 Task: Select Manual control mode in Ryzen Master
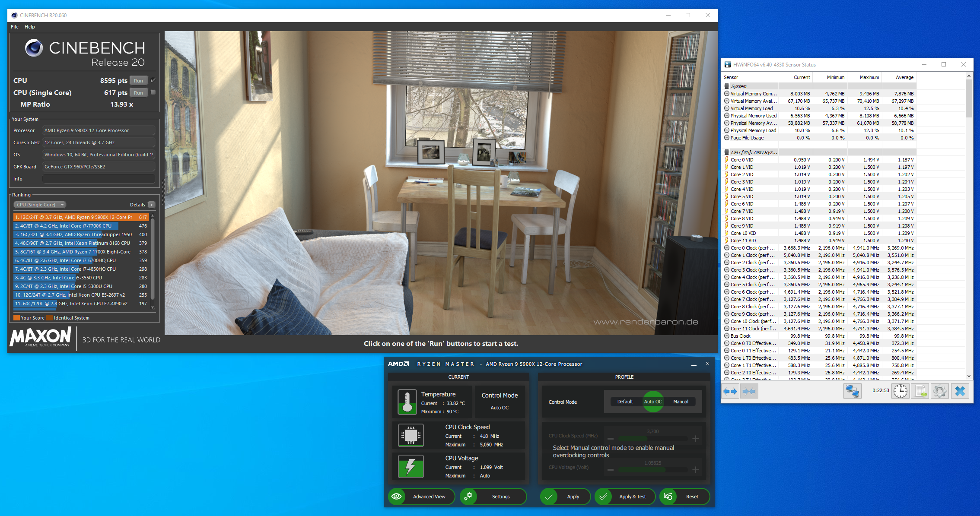point(681,402)
